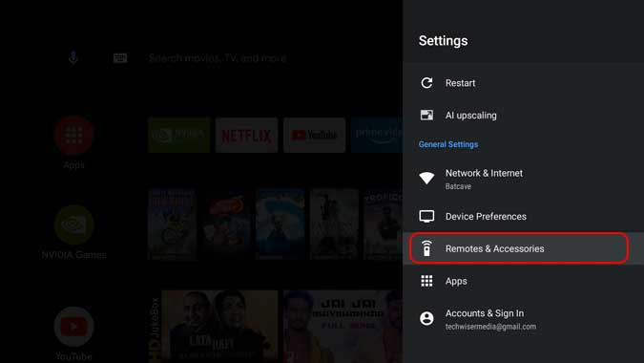Launch the Netflix app tile
The image size is (644, 363).
(246, 136)
